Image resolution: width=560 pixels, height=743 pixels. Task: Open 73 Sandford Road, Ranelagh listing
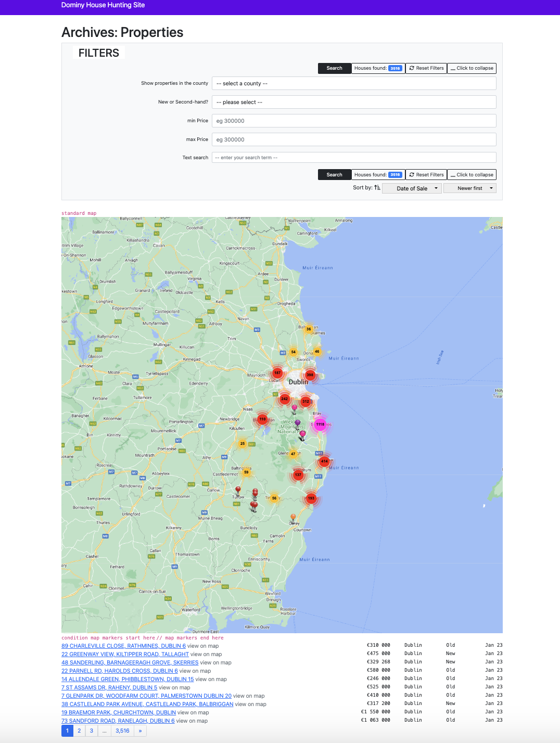click(118, 721)
